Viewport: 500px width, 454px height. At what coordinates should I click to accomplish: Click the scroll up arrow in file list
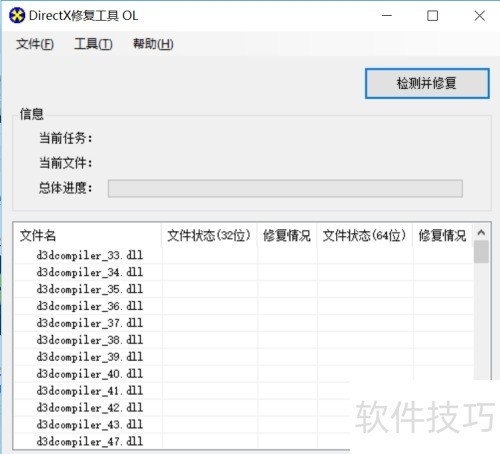pos(481,232)
